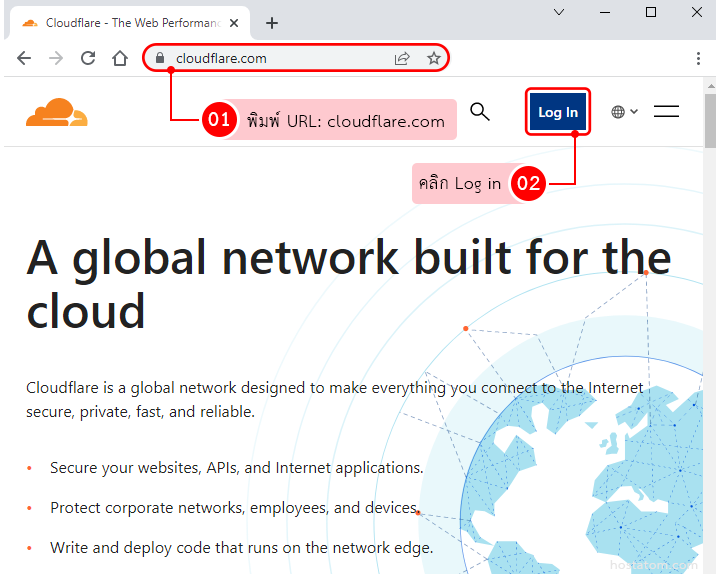720x574 pixels.
Task: Share this page using share icon
Action: click(x=402, y=58)
